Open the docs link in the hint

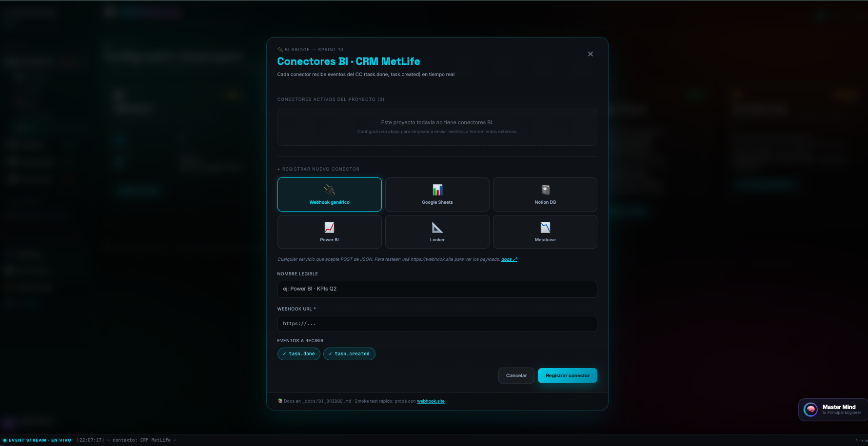click(509, 259)
